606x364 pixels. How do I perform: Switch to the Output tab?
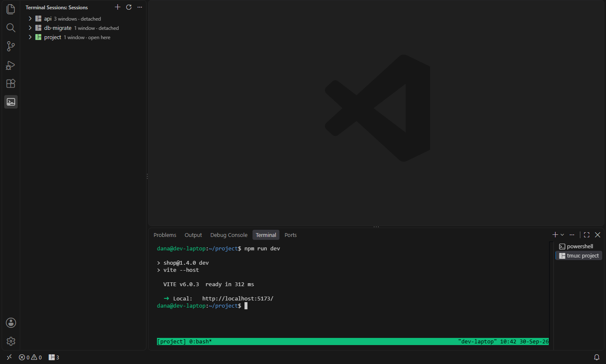(193, 235)
